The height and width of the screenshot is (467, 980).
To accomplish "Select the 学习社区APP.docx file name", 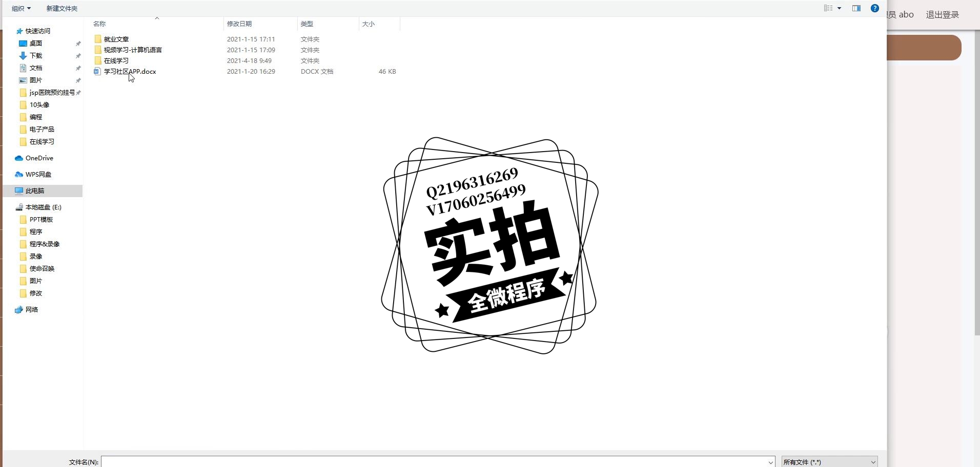I will pyautogui.click(x=130, y=71).
